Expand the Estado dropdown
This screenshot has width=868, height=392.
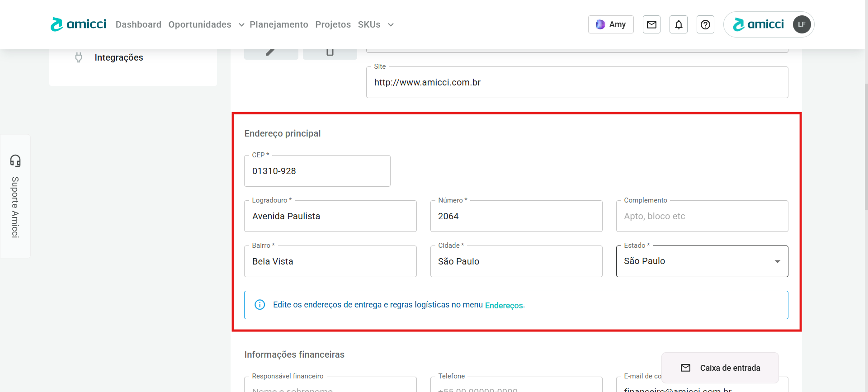coord(777,261)
